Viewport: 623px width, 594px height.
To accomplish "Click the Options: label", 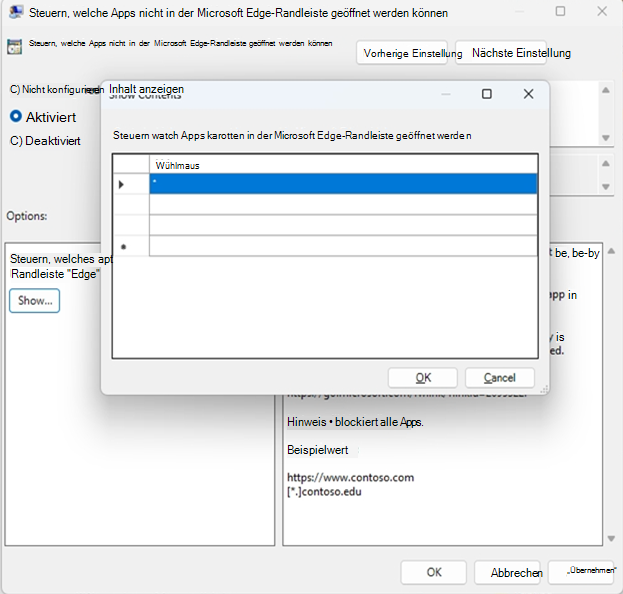I will coord(27,216).
